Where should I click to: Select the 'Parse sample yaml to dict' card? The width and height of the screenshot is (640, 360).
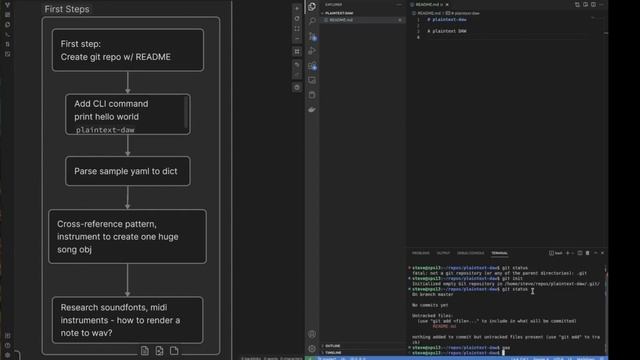tap(128, 171)
